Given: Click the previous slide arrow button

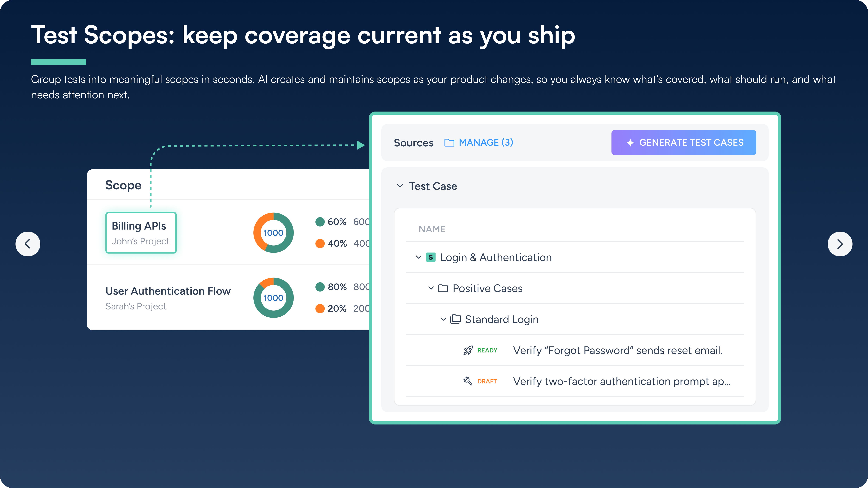Looking at the screenshot, I should (x=28, y=244).
